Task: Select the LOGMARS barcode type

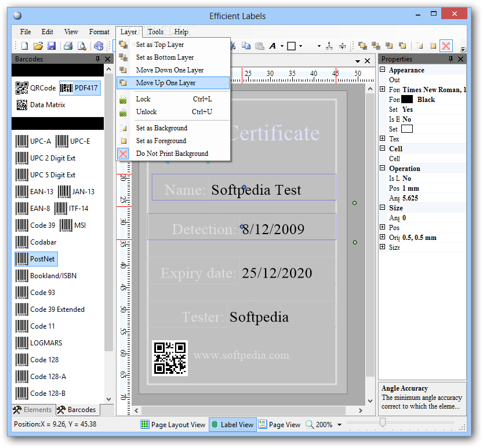Action: tap(39, 343)
